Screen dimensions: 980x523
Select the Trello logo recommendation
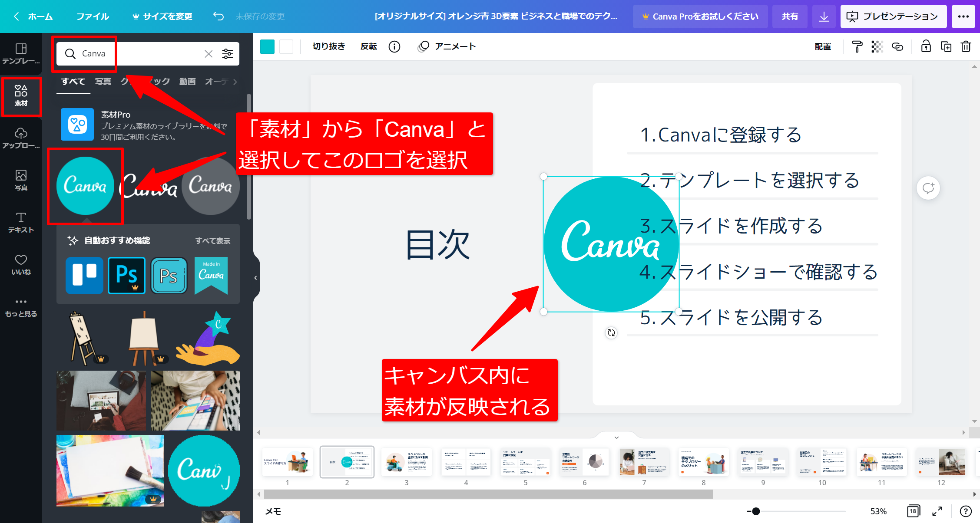tap(84, 275)
